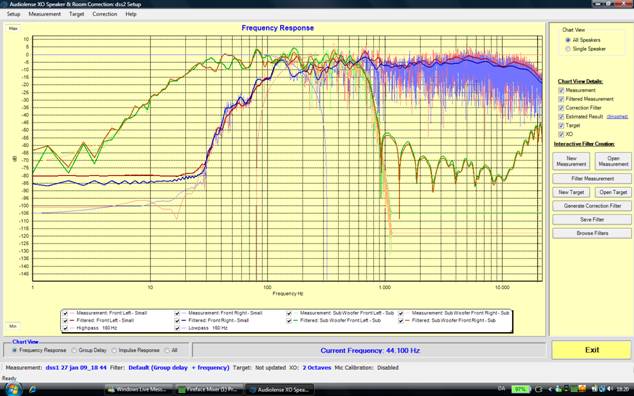This screenshot has height=396, width=634.
Task: Click the Current Frequency: 44.100 Hz display
Action: point(370,351)
